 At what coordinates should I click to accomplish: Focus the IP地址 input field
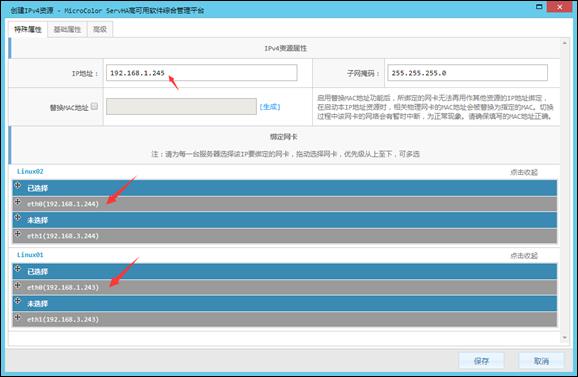click(x=202, y=73)
